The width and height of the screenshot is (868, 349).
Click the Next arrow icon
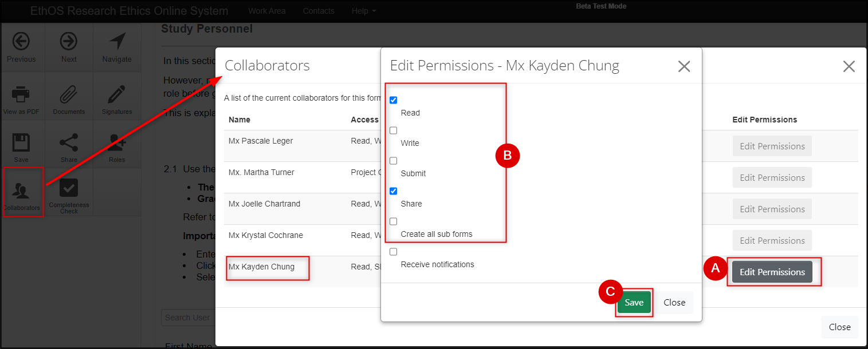point(69,42)
